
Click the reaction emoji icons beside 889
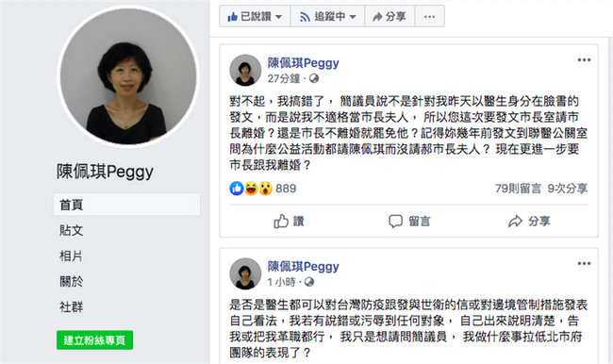(x=251, y=189)
